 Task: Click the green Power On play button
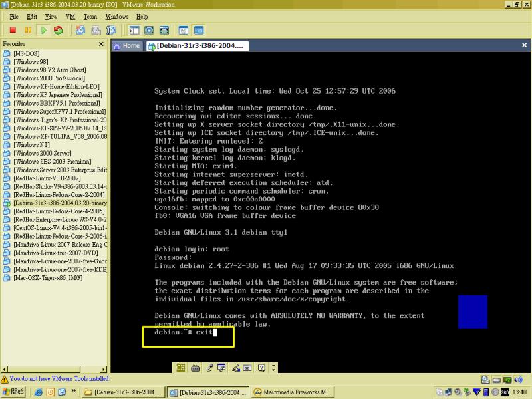tap(43, 30)
